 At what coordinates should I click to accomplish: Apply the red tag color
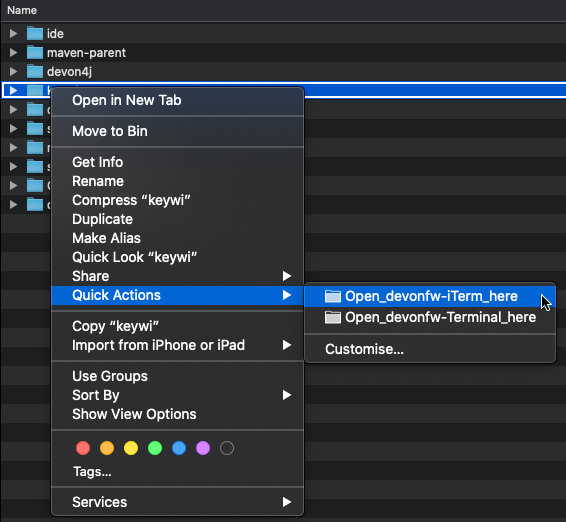(83, 448)
